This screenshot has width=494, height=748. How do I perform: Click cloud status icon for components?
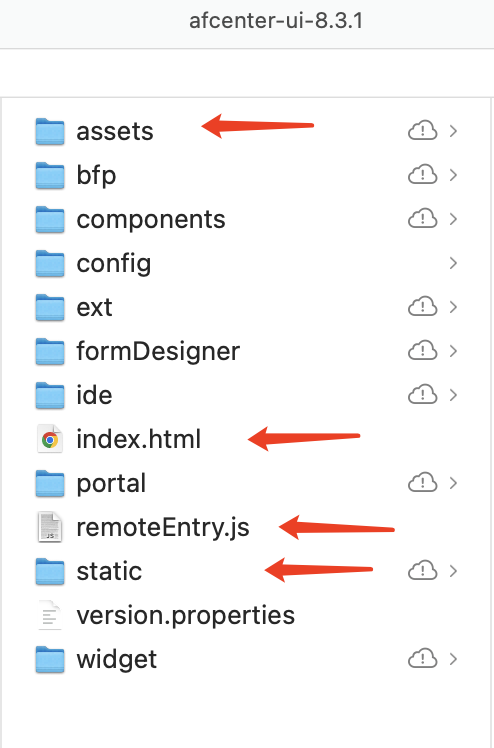click(x=422, y=219)
